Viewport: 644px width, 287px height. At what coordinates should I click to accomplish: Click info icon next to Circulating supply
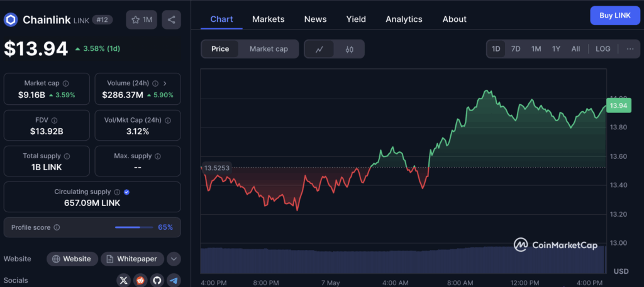[117, 192]
